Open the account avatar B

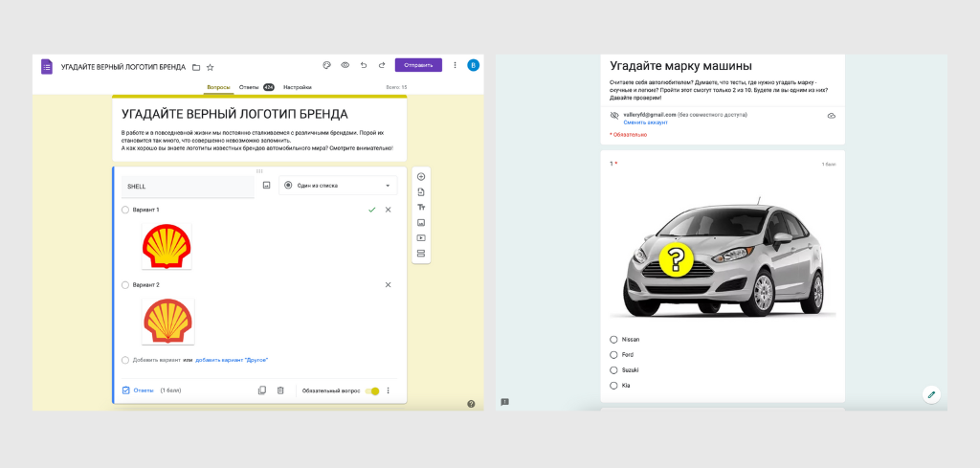(x=473, y=65)
